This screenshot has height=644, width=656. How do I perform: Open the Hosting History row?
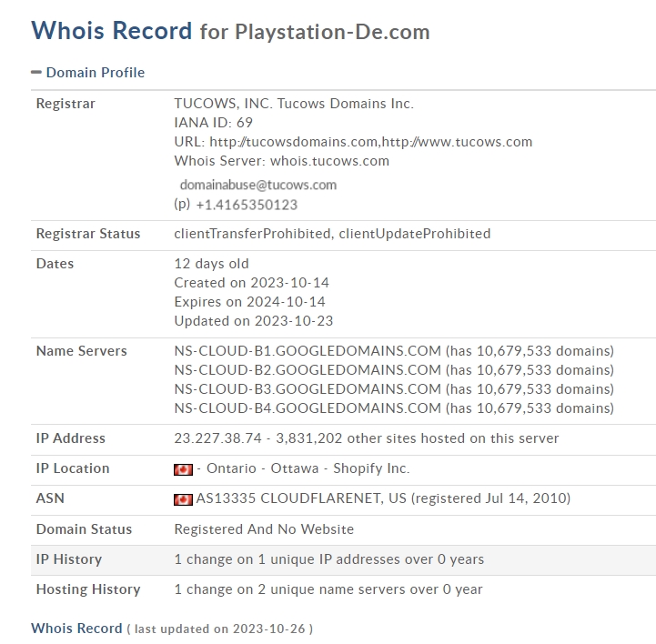[343, 589]
